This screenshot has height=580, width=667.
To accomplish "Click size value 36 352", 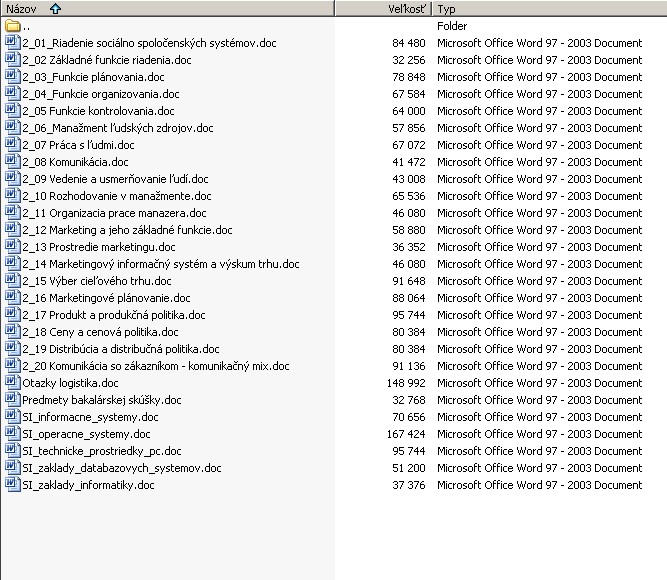I will point(409,247).
